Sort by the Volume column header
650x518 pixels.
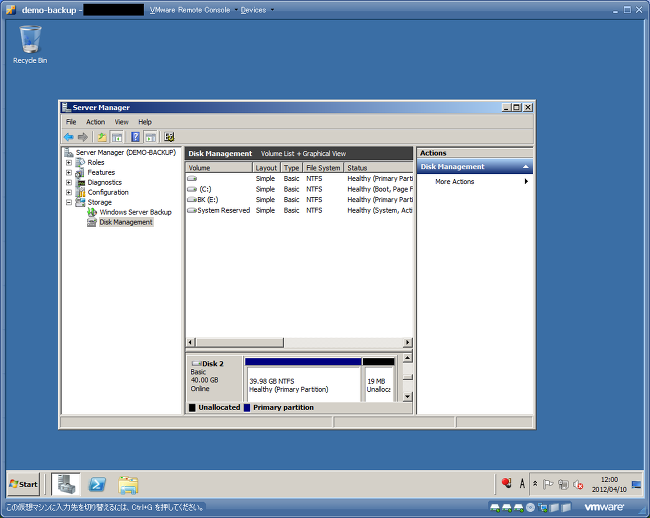219,168
